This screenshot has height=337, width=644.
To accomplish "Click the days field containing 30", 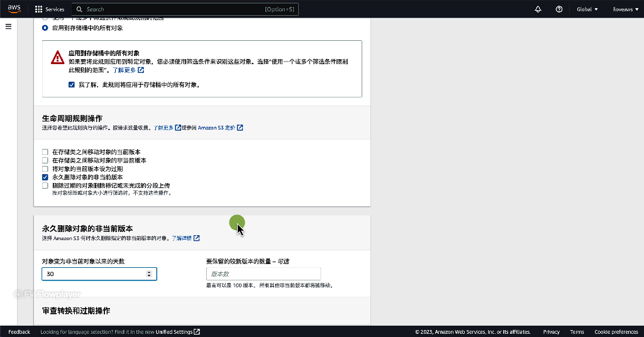I will point(99,273).
